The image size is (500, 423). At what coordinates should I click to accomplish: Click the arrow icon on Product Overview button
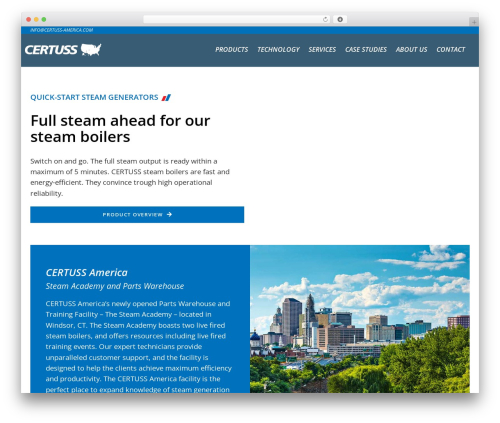[169, 215]
